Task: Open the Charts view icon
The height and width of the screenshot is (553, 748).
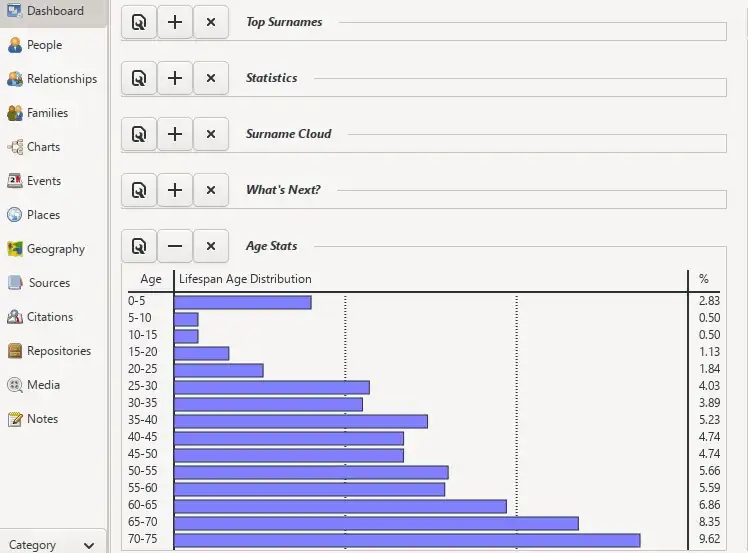Action: pos(15,147)
